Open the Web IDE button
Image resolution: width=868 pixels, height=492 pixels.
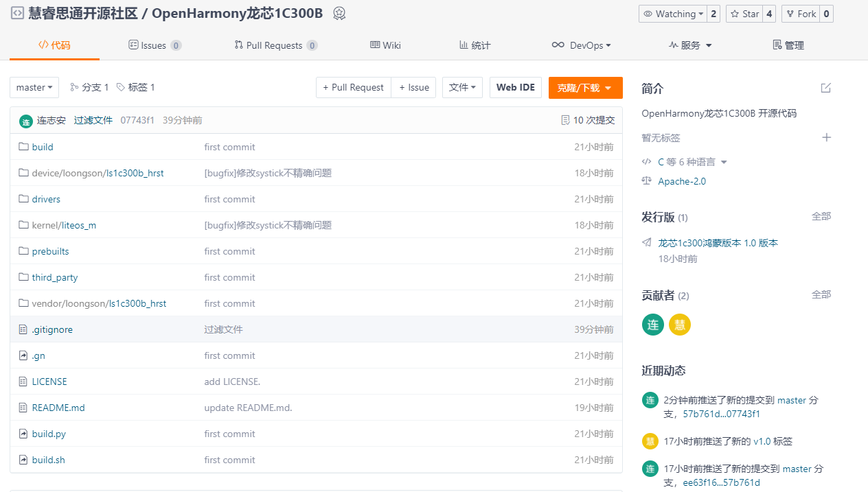(x=516, y=87)
